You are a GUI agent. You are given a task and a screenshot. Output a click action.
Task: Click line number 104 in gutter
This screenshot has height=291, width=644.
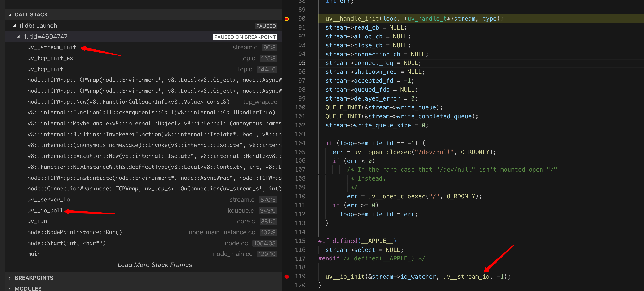(x=300, y=143)
